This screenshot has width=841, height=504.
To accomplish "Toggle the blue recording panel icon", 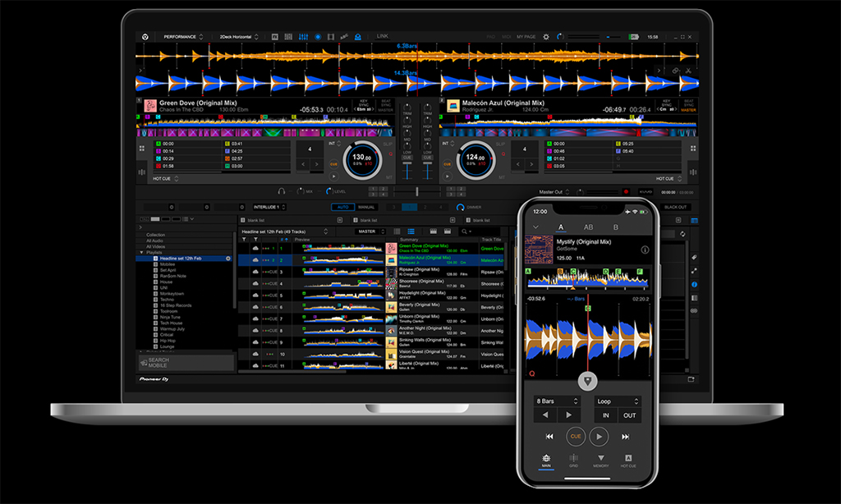I will tap(318, 37).
